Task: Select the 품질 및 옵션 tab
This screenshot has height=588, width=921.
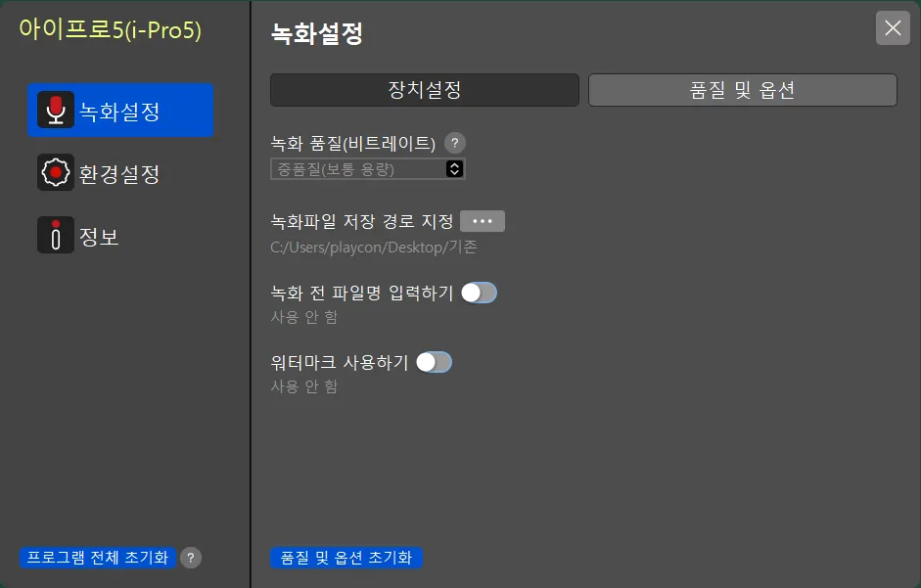Action: tap(742, 90)
